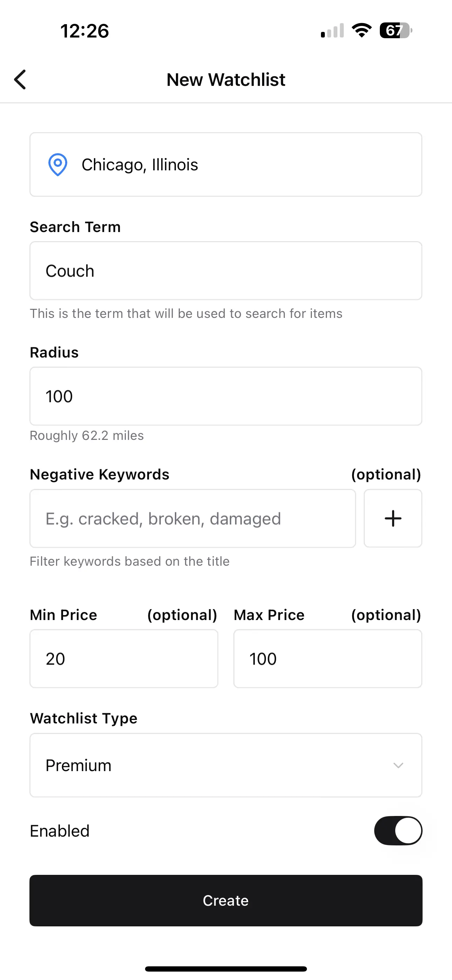Toggle the Enabled switch off
Image resolution: width=452 pixels, height=980 pixels.
click(x=398, y=831)
